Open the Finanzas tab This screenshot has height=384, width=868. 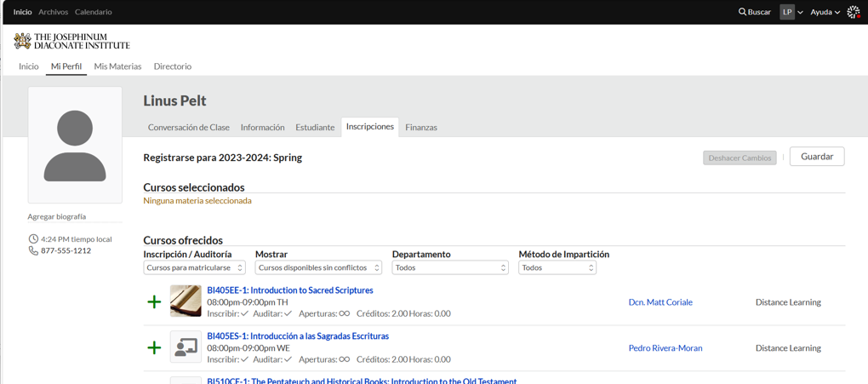point(421,128)
